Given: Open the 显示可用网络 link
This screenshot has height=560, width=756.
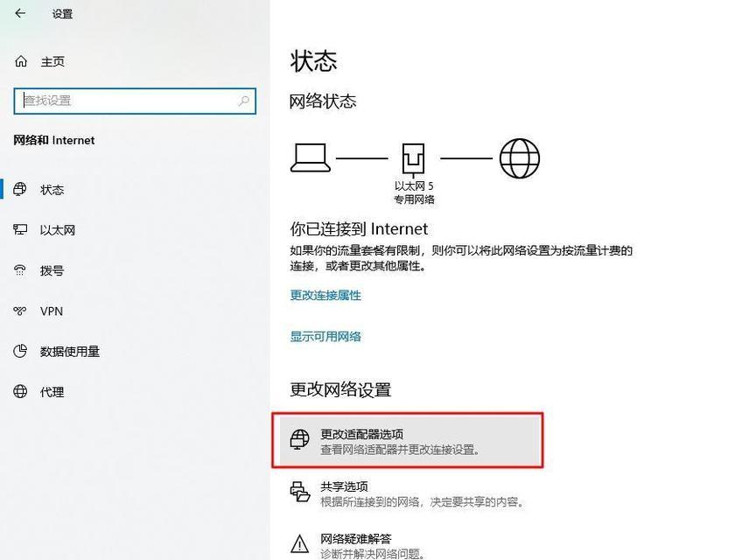Looking at the screenshot, I should point(325,336).
